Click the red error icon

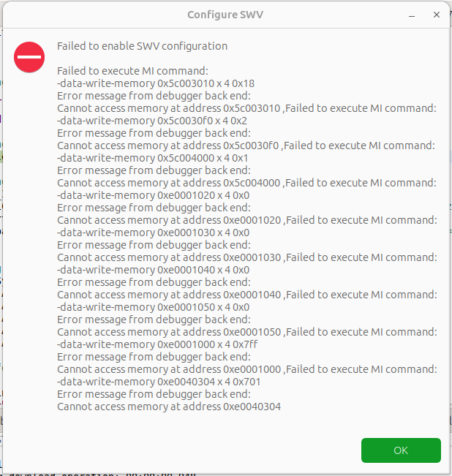tap(30, 57)
